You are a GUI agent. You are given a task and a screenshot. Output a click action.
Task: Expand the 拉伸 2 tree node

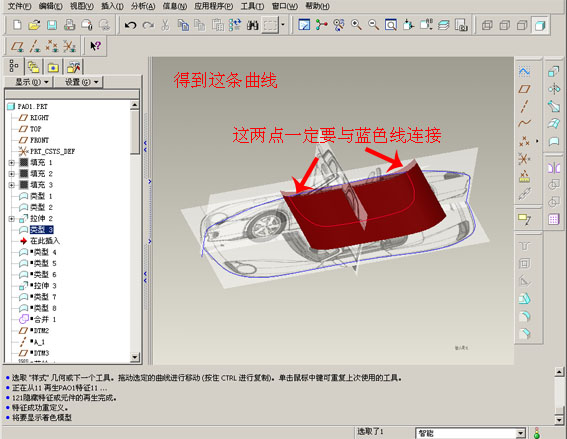(12, 219)
